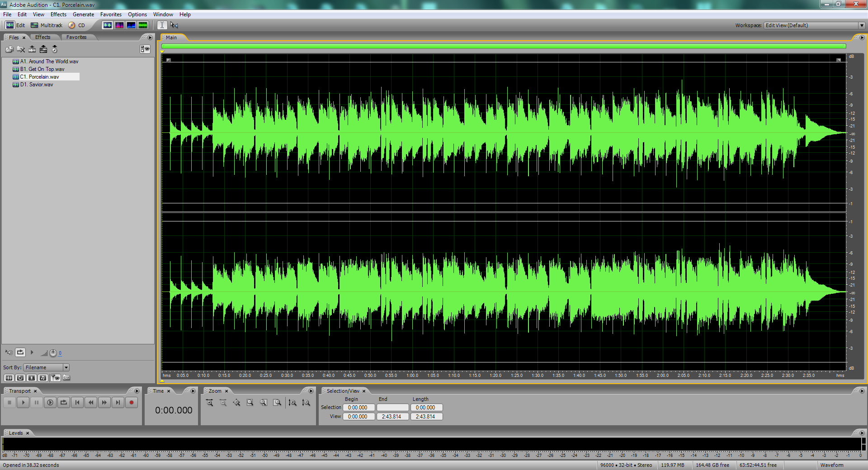The height and width of the screenshot is (470, 868).
Task: Open the Workspace dropdown
Action: point(862,25)
